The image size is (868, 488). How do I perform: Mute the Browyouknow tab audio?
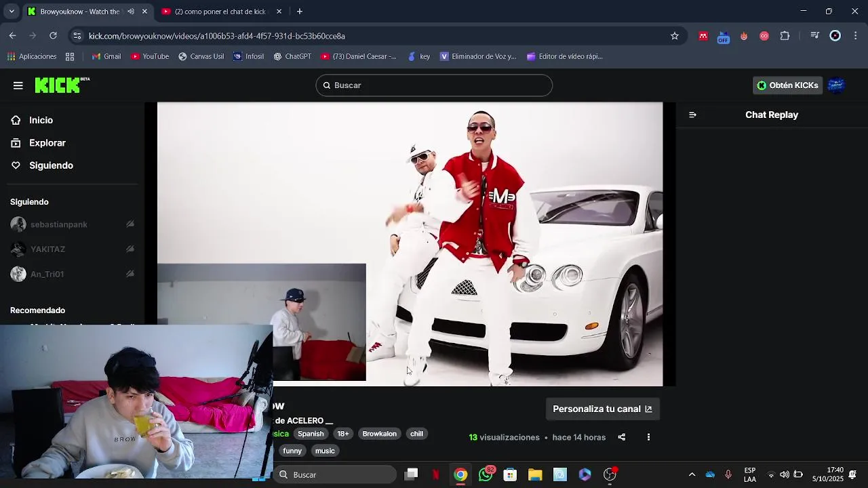131,12
